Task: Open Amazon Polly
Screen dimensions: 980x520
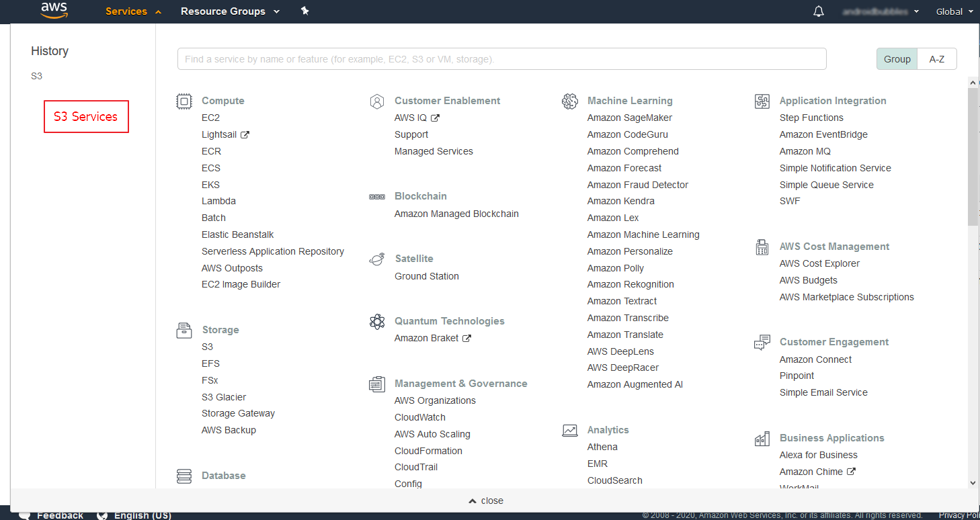Action: pos(616,268)
